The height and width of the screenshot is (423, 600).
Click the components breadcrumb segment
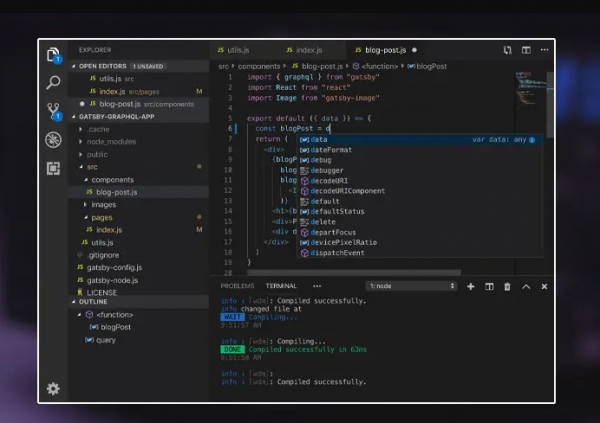click(x=259, y=66)
